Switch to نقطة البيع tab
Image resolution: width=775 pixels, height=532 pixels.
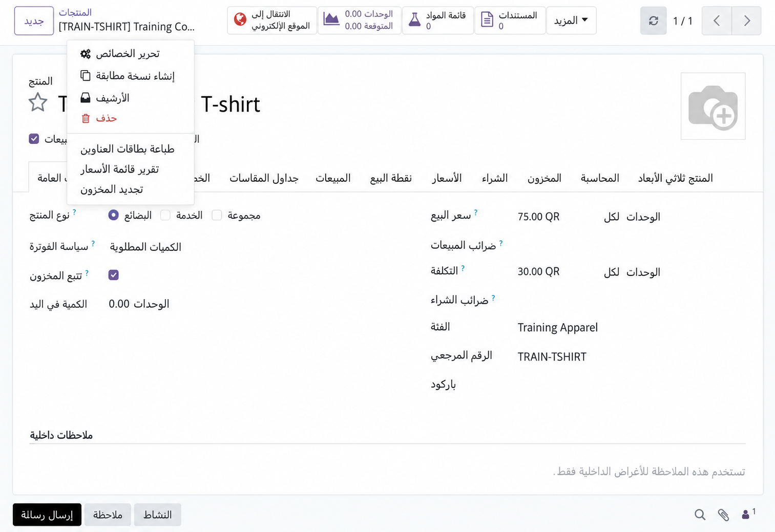point(391,178)
